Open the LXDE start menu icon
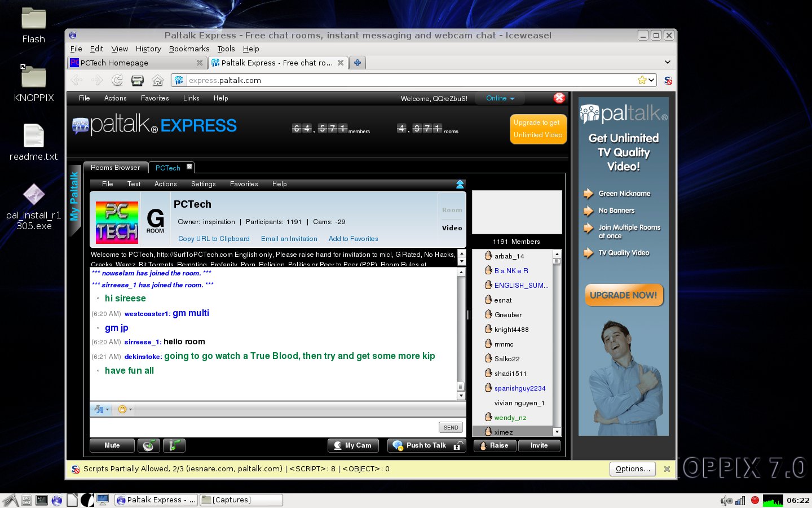This screenshot has height=508, width=812. pos(10,500)
